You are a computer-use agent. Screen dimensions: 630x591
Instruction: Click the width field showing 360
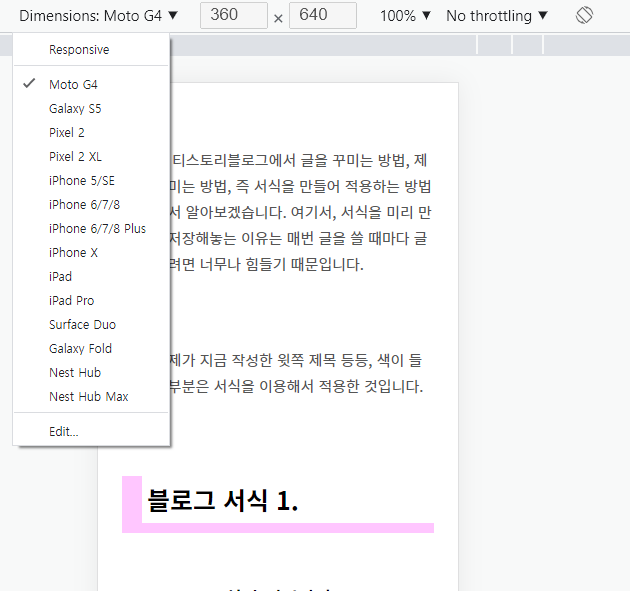[x=234, y=15]
